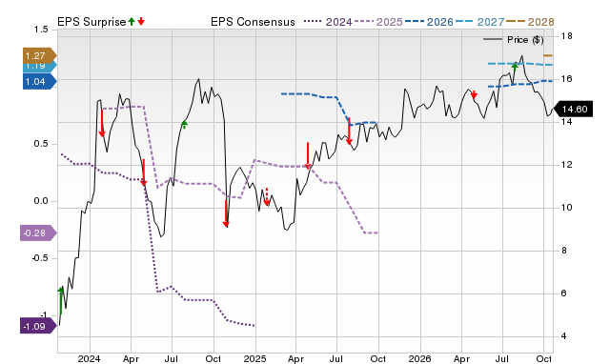Select small red surprise arrow after Apr 2026
This screenshot has height=364, width=610.
(x=474, y=94)
